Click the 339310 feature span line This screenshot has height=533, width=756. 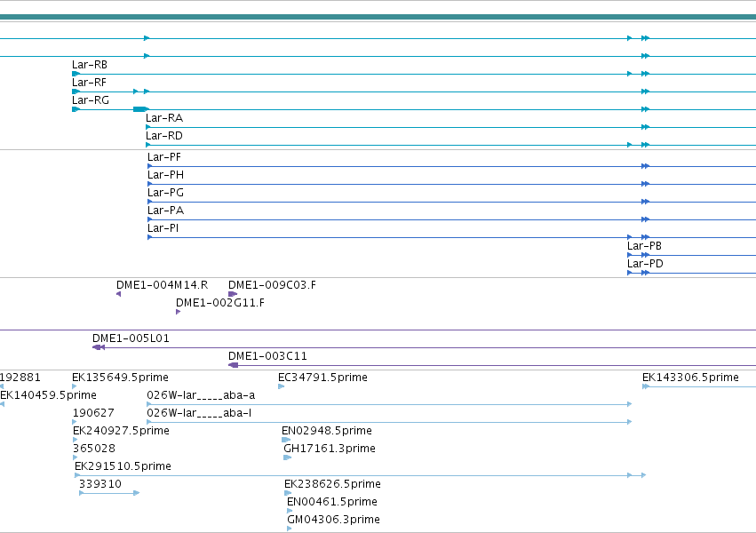[x=109, y=493]
